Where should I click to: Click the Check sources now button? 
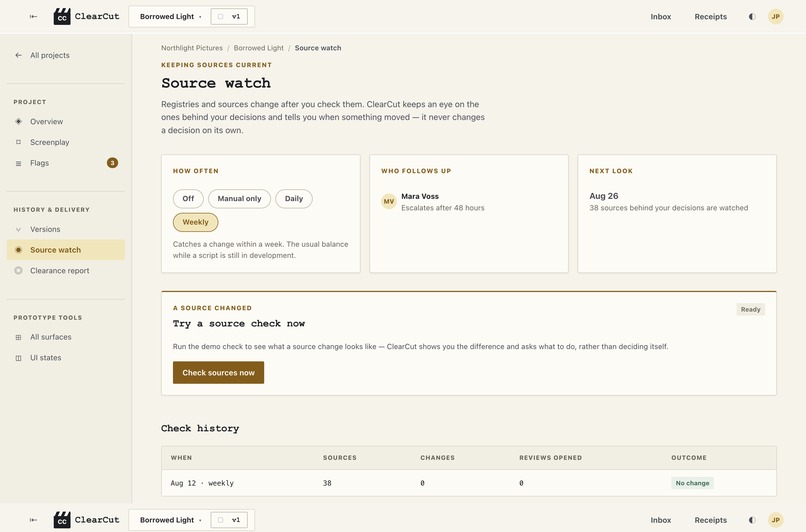tap(218, 373)
